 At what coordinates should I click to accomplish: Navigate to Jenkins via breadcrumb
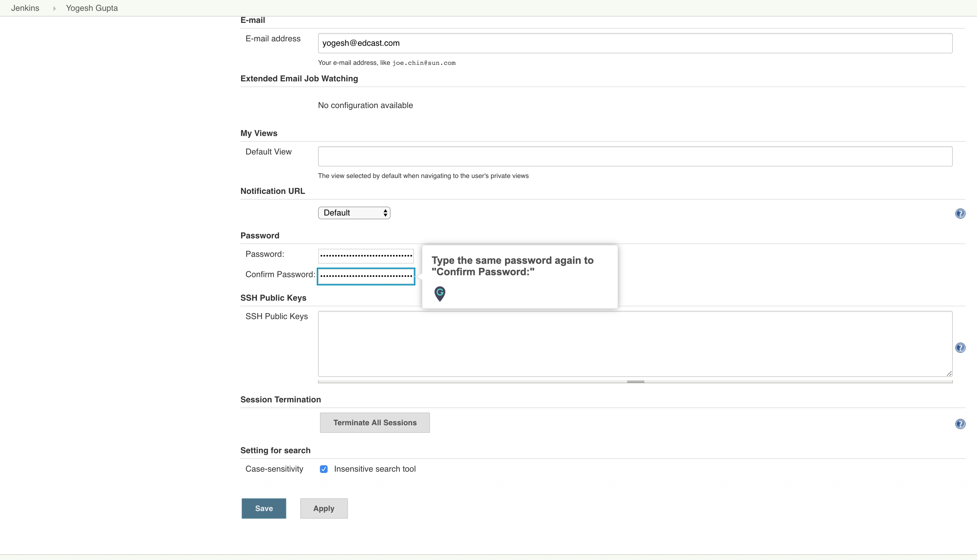[24, 8]
